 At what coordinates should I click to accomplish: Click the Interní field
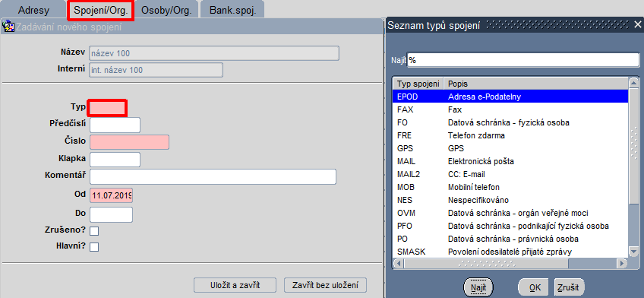[156, 70]
